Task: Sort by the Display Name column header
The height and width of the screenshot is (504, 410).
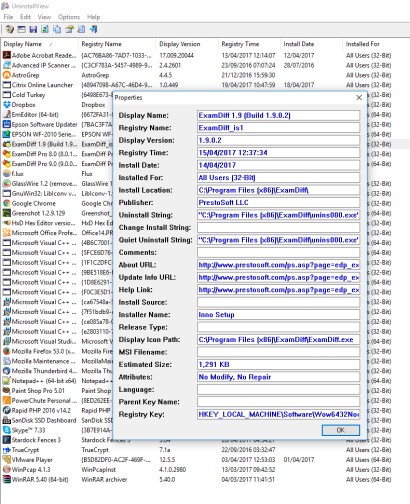Action: [39, 44]
